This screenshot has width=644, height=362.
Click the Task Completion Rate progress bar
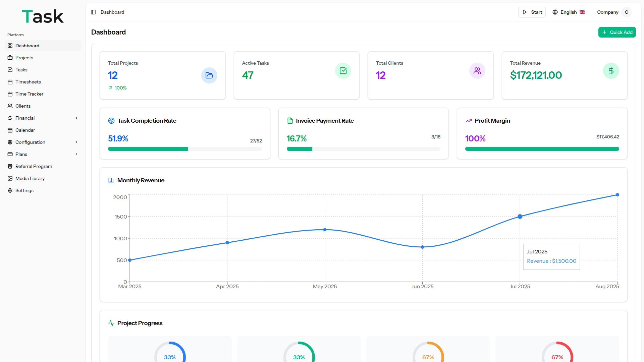point(185,149)
